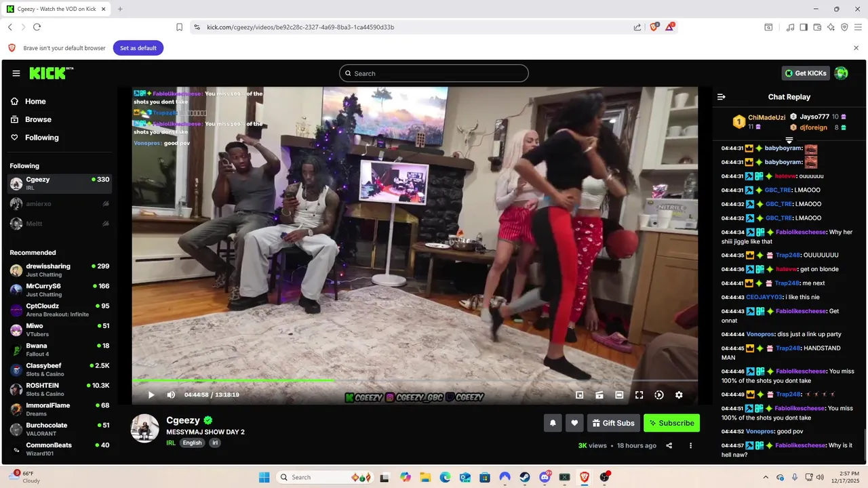The height and width of the screenshot is (488, 868).
Task: Click the address bar URL
Action: (x=300, y=27)
